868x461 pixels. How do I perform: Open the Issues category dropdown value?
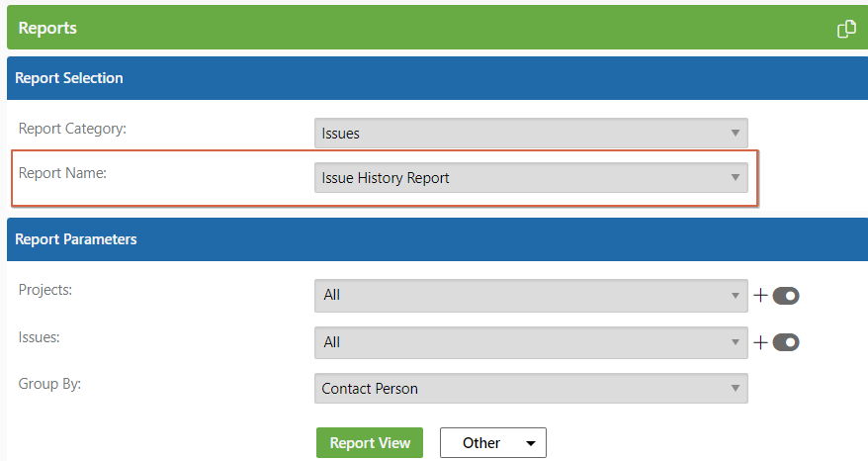point(531,133)
